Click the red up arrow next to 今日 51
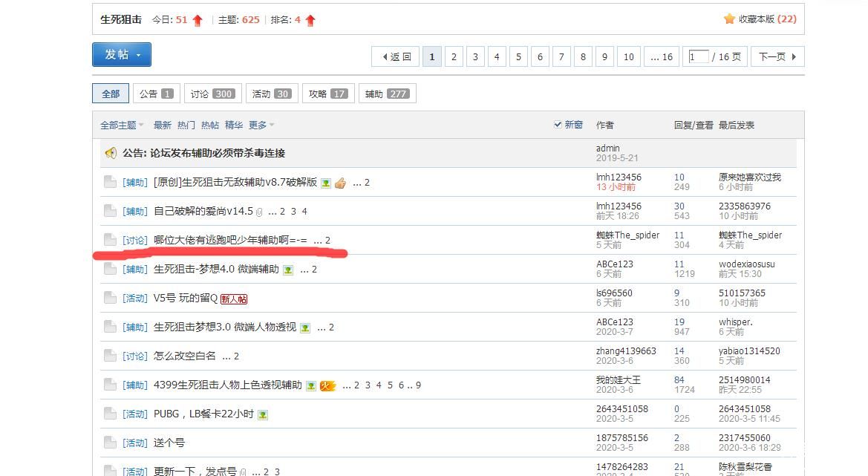 pyautogui.click(x=198, y=21)
